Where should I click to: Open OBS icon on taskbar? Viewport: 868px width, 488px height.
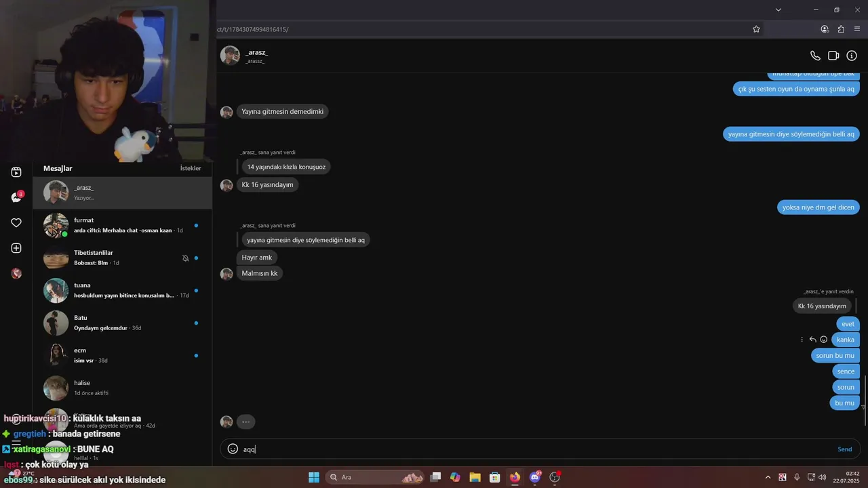555,477
